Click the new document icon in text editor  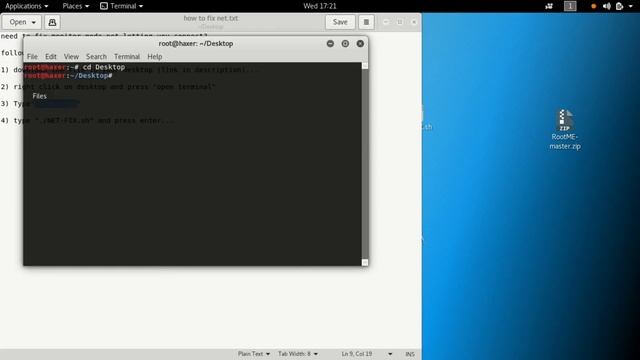(x=52, y=22)
